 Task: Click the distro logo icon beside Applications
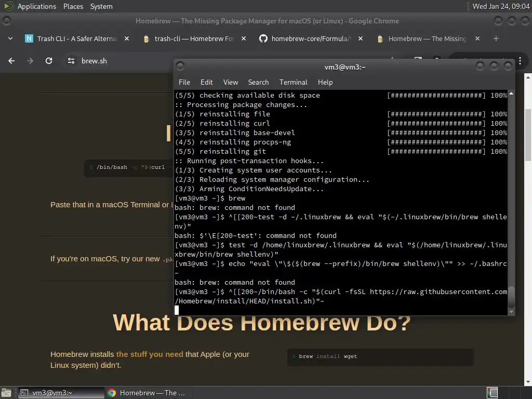click(x=9, y=6)
